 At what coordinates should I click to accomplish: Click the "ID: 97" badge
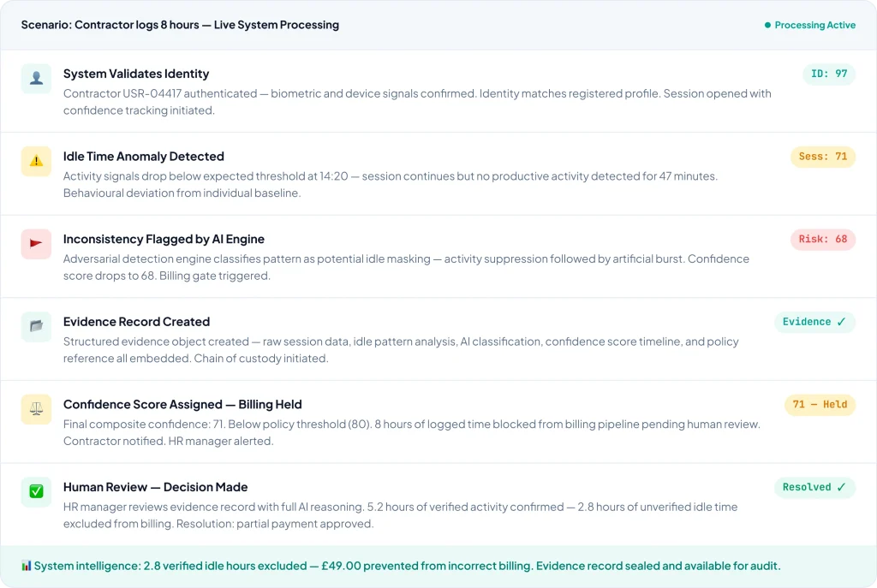(829, 74)
